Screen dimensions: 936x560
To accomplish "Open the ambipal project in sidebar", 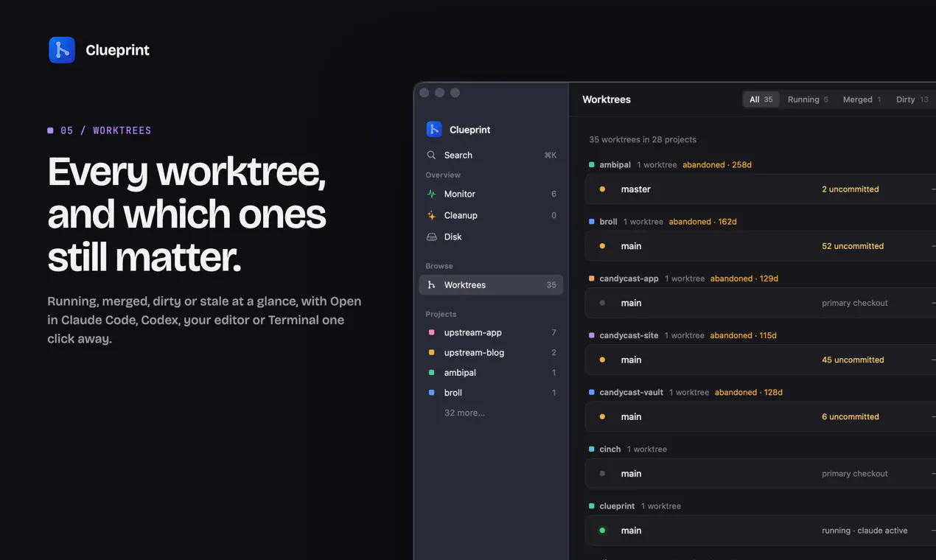I will 491,372.
